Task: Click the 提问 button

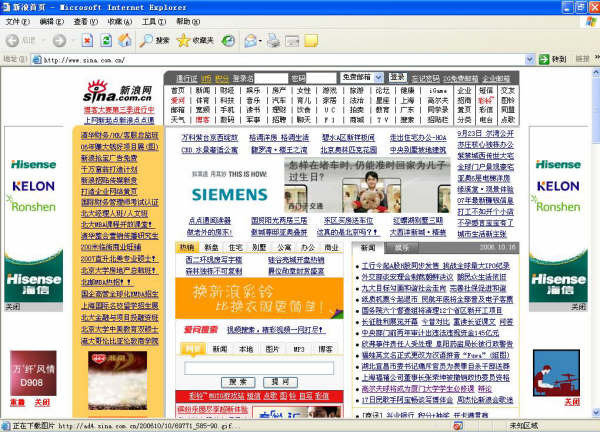Action: pyautogui.click(x=280, y=381)
